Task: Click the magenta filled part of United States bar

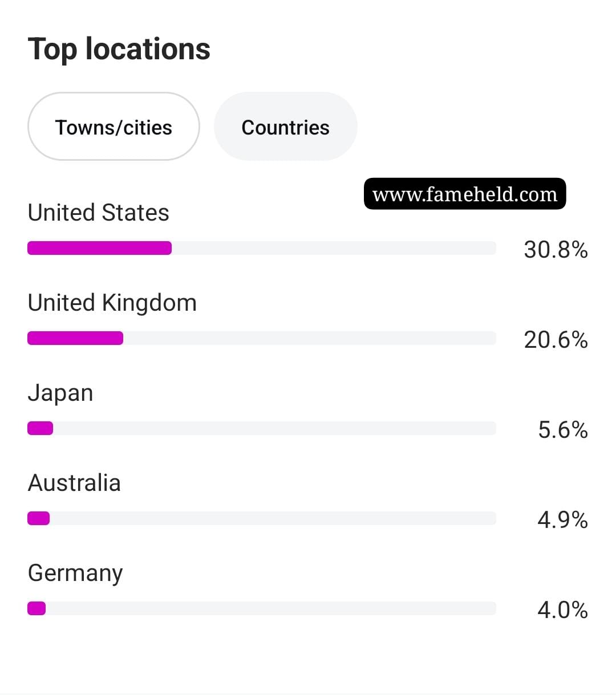Action: coord(99,248)
